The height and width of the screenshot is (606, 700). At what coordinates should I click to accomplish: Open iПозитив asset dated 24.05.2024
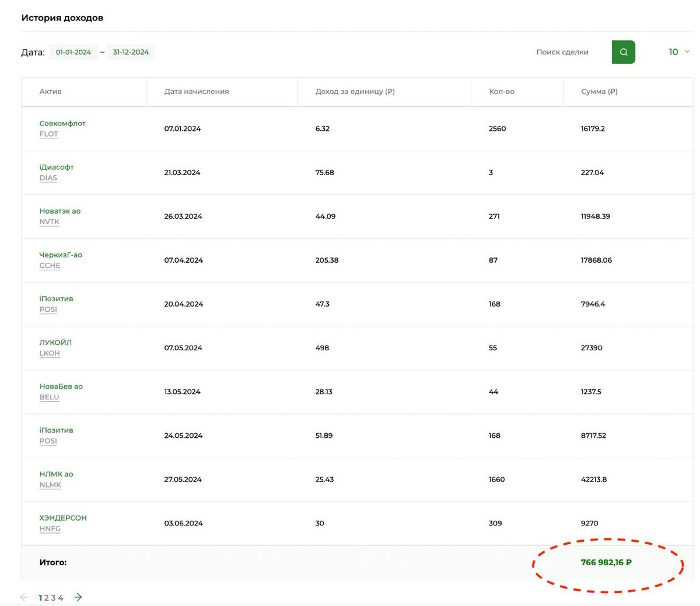tap(56, 430)
